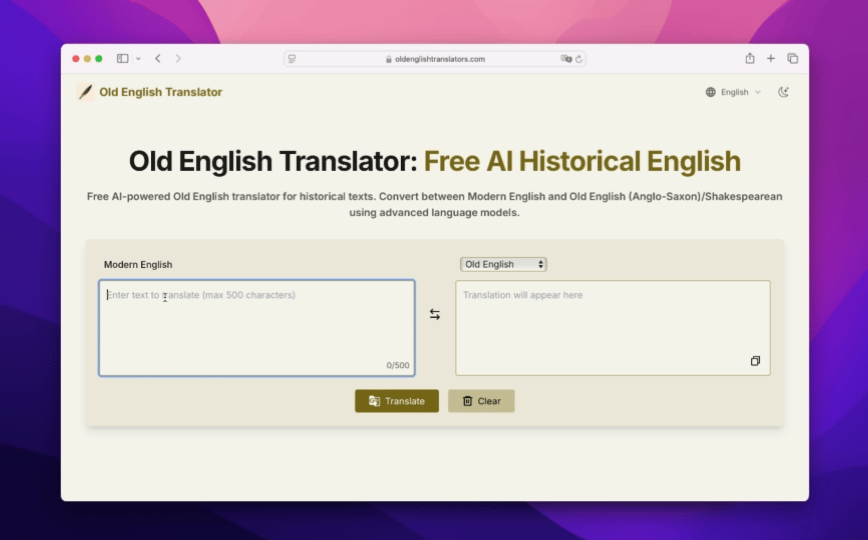Open the Old English target language selector
Viewport: 868px width, 540px height.
click(x=503, y=264)
